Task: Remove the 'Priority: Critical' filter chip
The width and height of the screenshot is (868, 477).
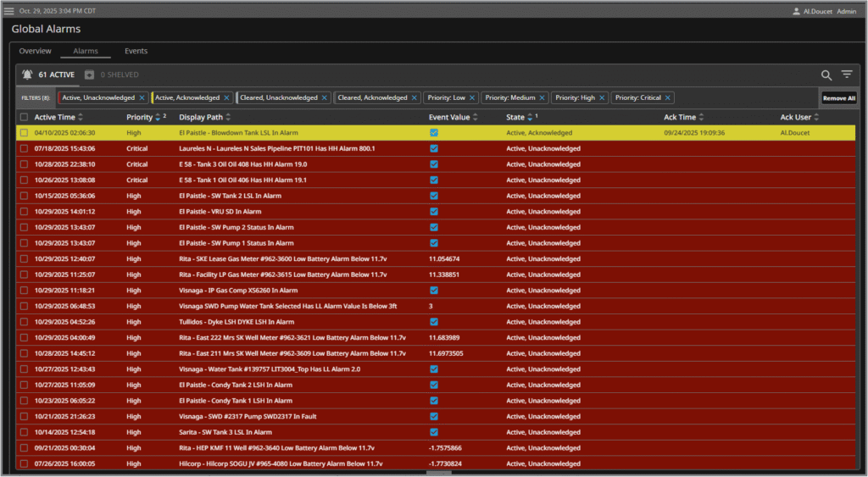Action: pos(668,98)
